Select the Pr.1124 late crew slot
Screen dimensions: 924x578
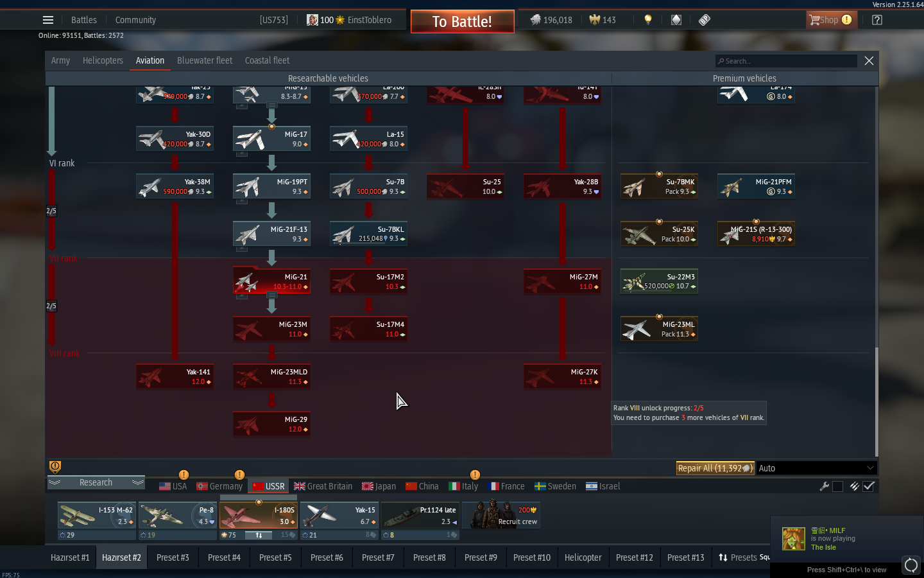tap(420, 521)
